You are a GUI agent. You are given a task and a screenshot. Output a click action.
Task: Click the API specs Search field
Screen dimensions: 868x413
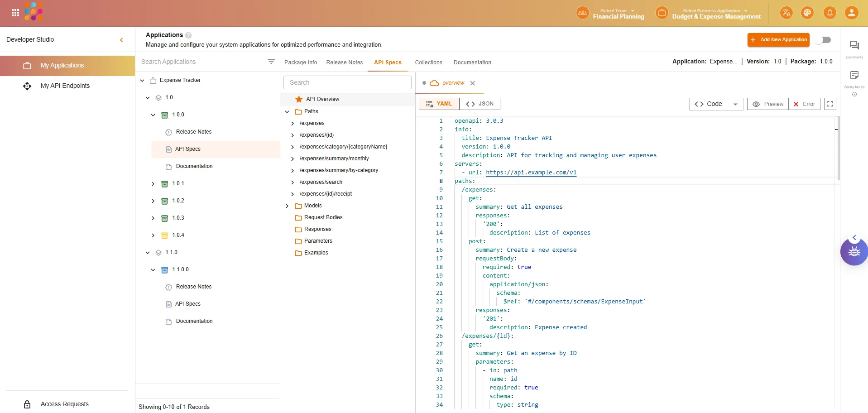tap(347, 82)
